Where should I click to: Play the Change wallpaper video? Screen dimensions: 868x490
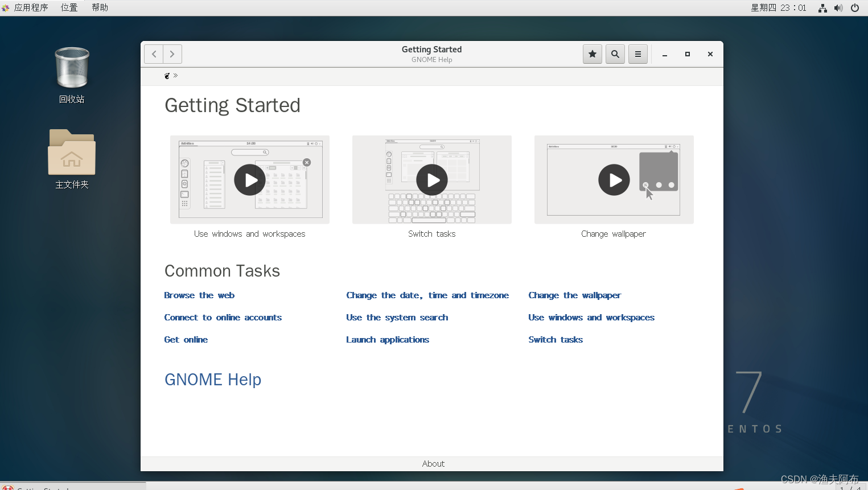pos(614,180)
